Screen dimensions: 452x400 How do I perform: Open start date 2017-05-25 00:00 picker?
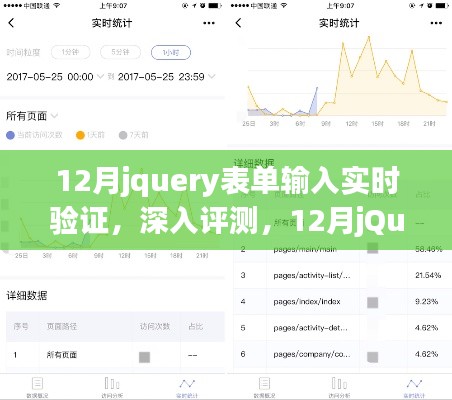[x=55, y=77]
